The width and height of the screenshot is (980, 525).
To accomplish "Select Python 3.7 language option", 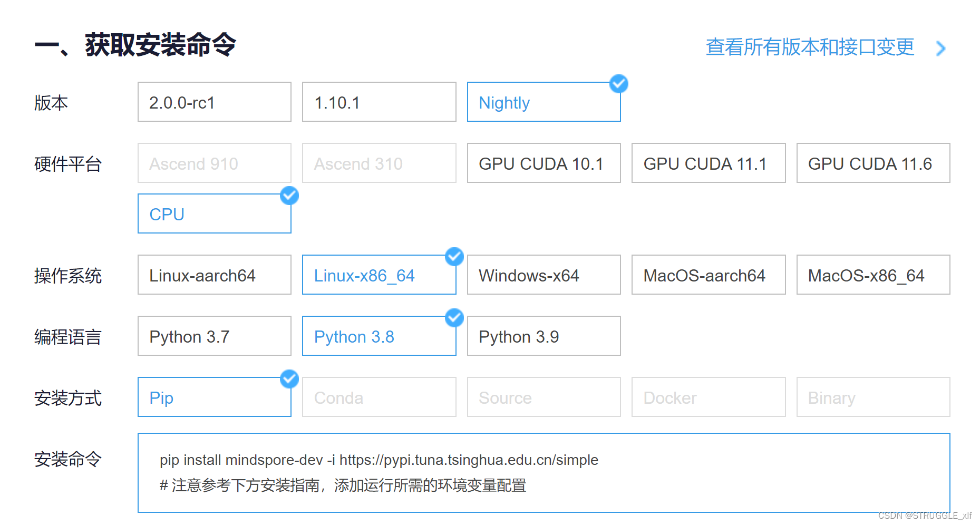I will click(x=215, y=336).
